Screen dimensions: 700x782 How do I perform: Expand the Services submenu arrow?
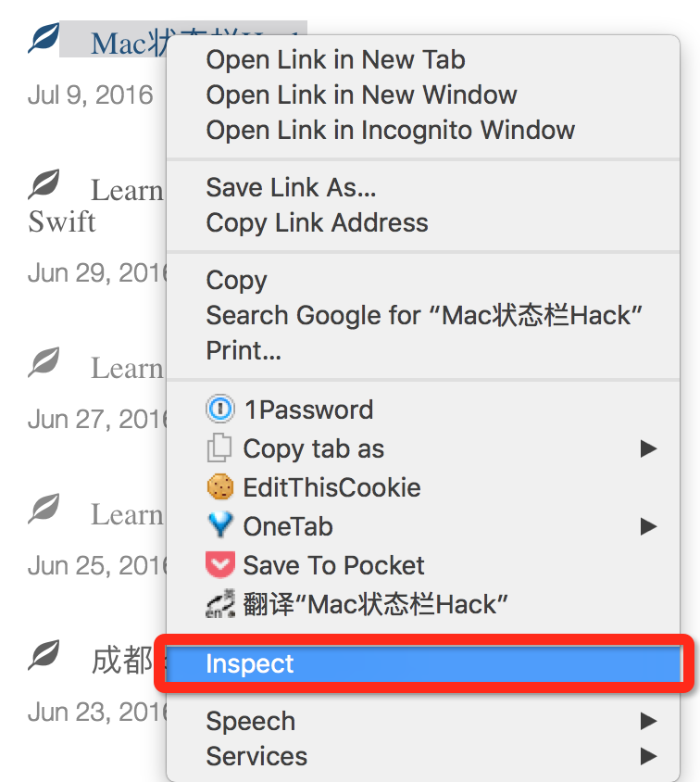pos(648,756)
